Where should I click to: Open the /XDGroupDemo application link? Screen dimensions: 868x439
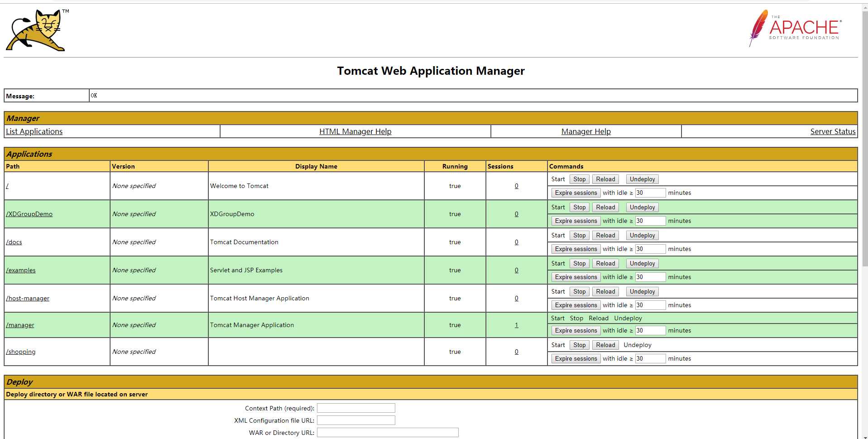pyautogui.click(x=29, y=214)
